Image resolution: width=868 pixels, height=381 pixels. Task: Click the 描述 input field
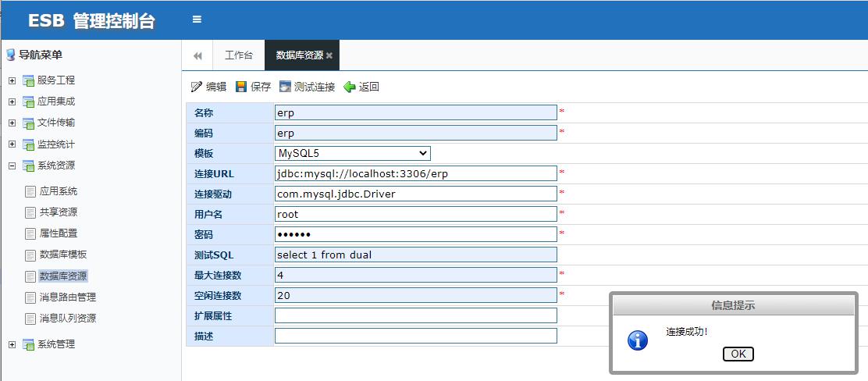tap(416, 336)
